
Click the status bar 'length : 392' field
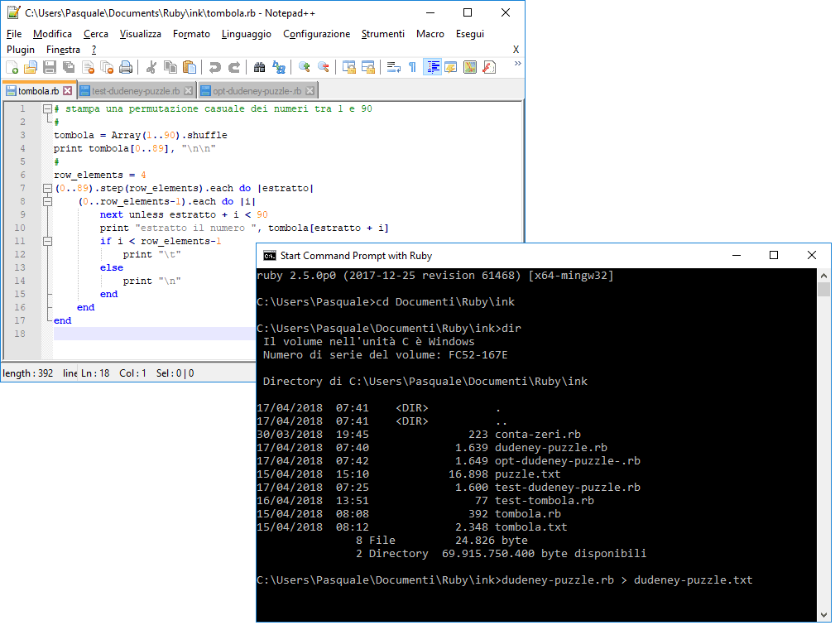(28, 373)
